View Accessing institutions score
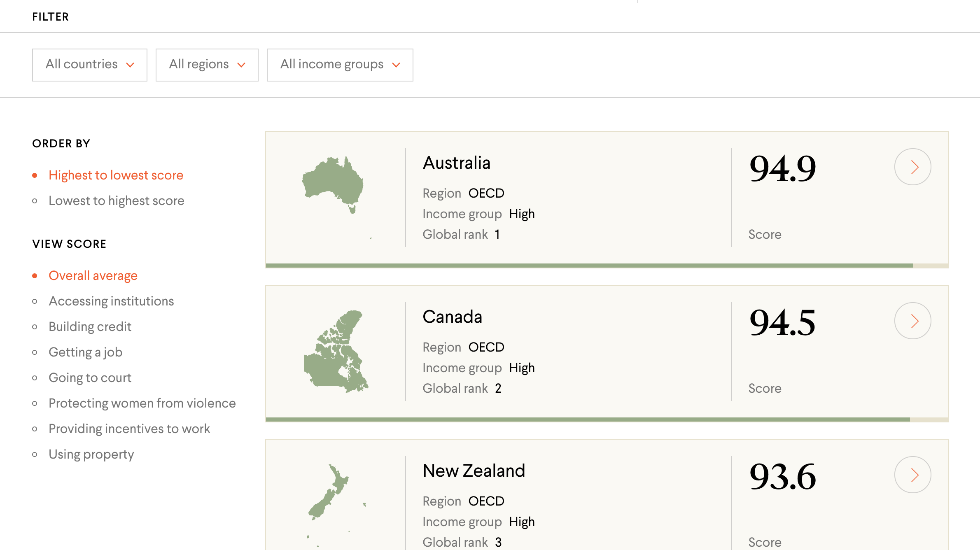 (111, 301)
